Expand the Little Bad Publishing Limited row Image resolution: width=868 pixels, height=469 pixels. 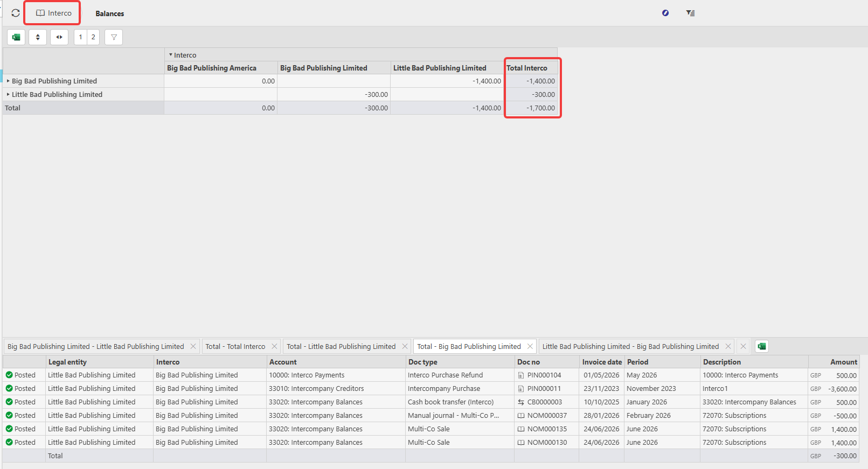[8, 94]
